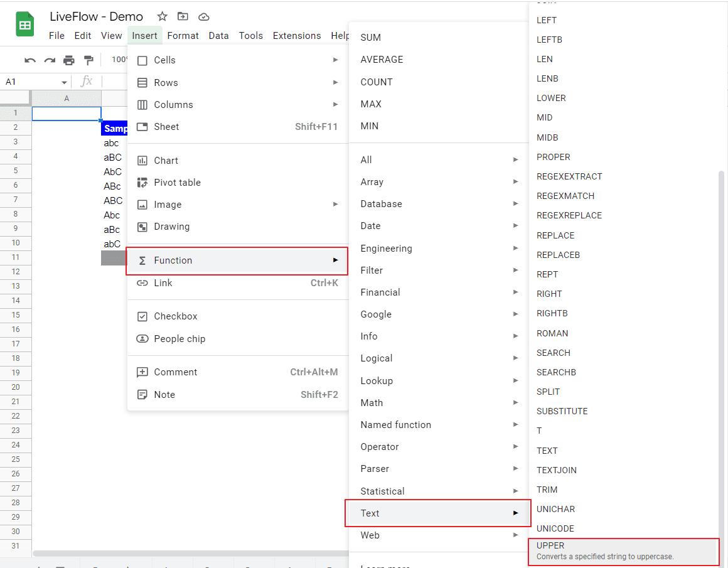Open the Lookup function category

[439, 381]
